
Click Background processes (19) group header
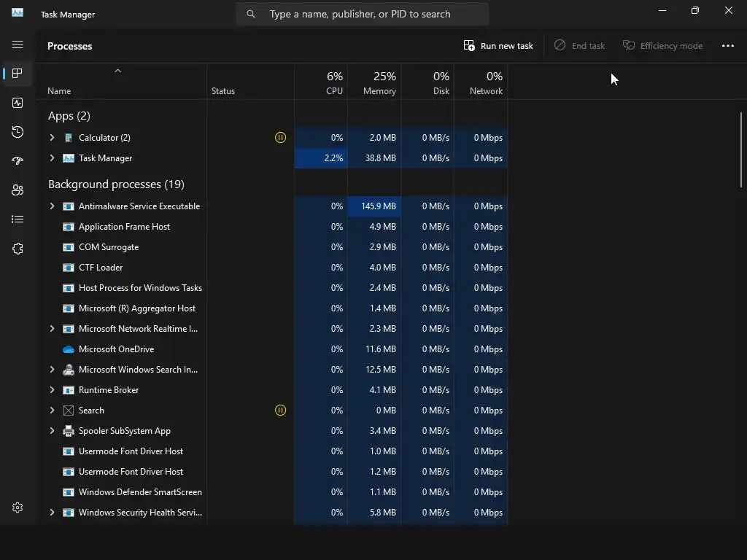116,184
